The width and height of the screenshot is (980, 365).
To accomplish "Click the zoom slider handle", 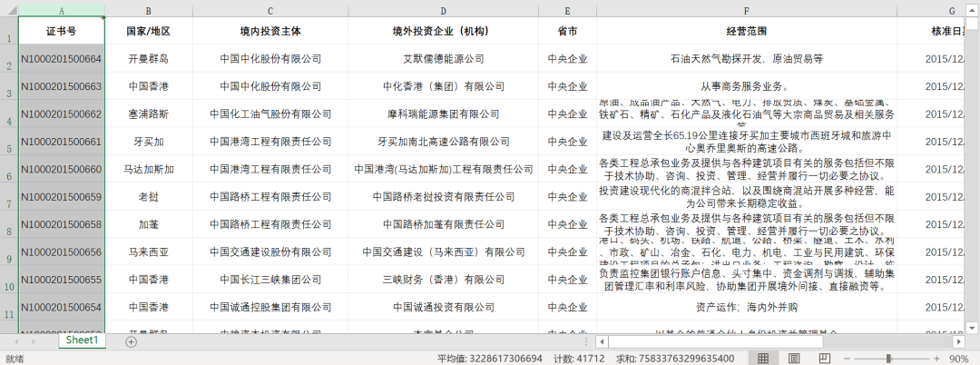I will coord(888,359).
